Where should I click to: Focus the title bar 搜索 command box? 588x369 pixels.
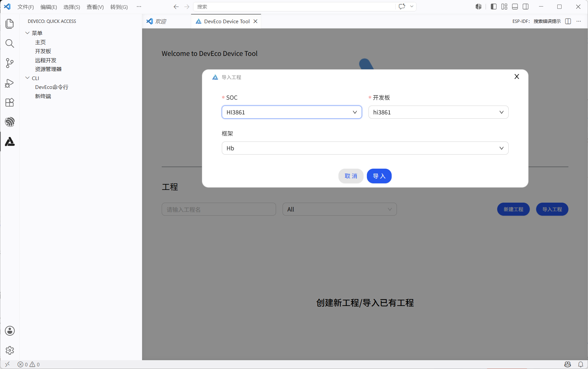[x=294, y=7]
